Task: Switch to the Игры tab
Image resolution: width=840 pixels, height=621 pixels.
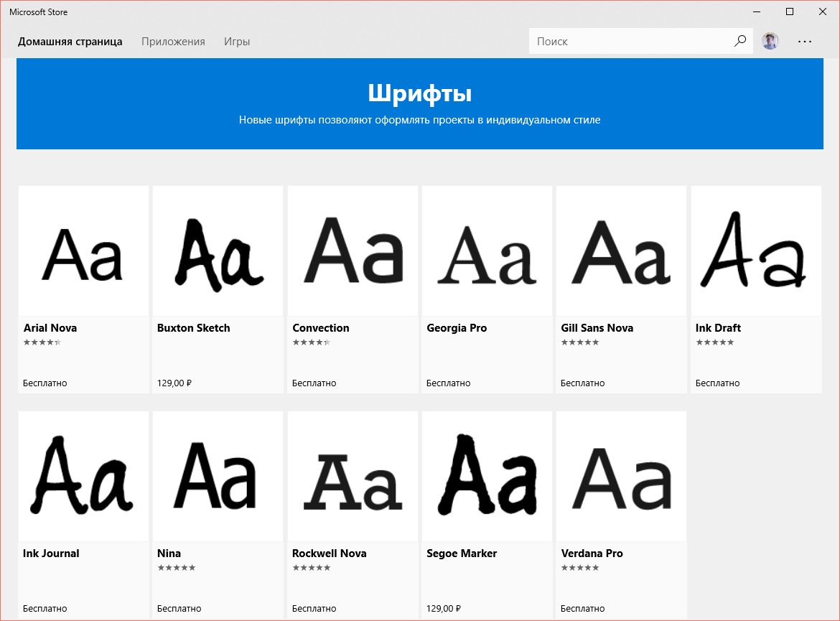Action: pyautogui.click(x=237, y=42)
